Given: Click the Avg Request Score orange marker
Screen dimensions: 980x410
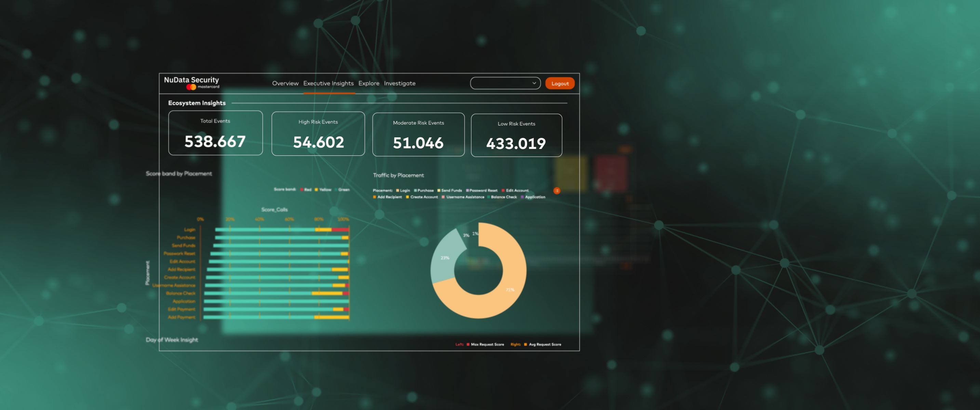Looking at the screenshot, I should coord(525,345).
